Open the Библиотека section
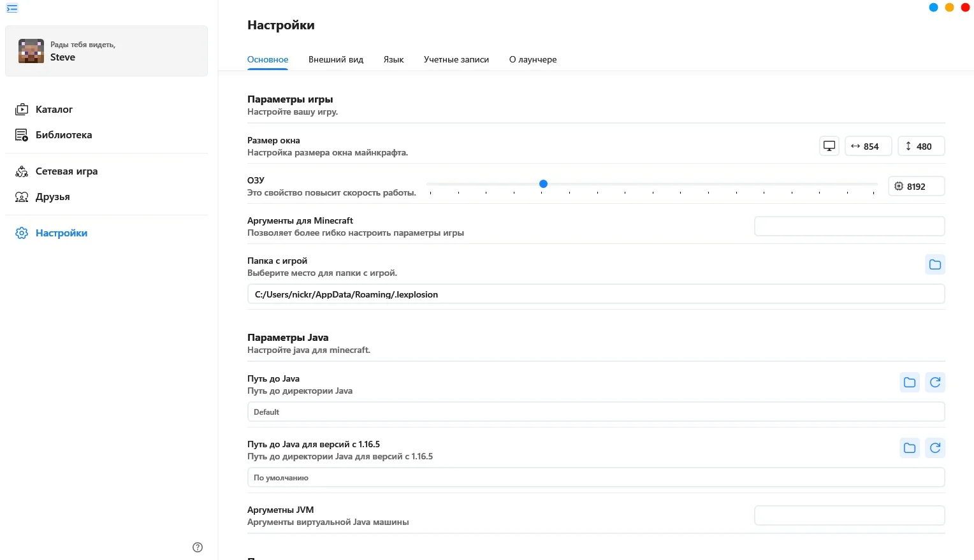Viewport: 974px width, 560px height. [63, 135]
